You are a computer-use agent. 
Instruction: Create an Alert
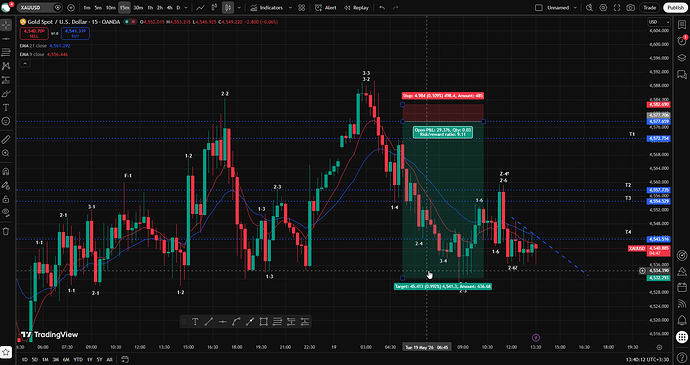[x=326, y=7]
